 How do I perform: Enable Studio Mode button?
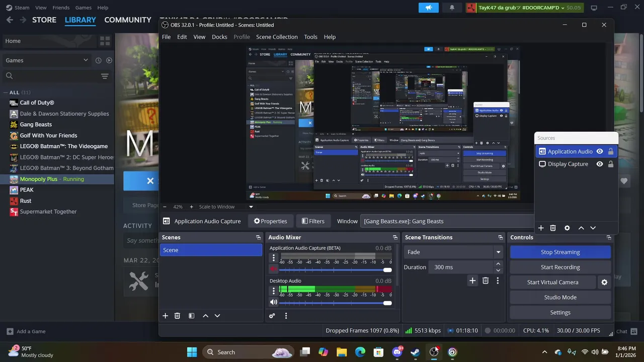560,297
